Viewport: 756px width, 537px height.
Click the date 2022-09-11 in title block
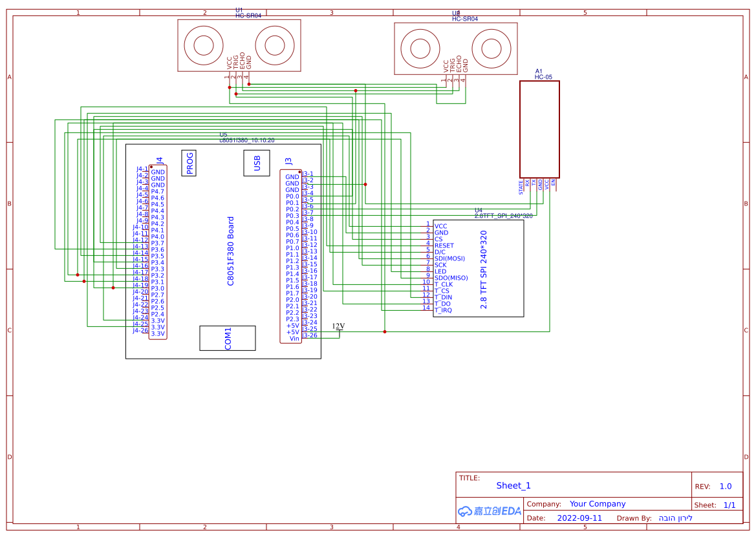[579, 518]
